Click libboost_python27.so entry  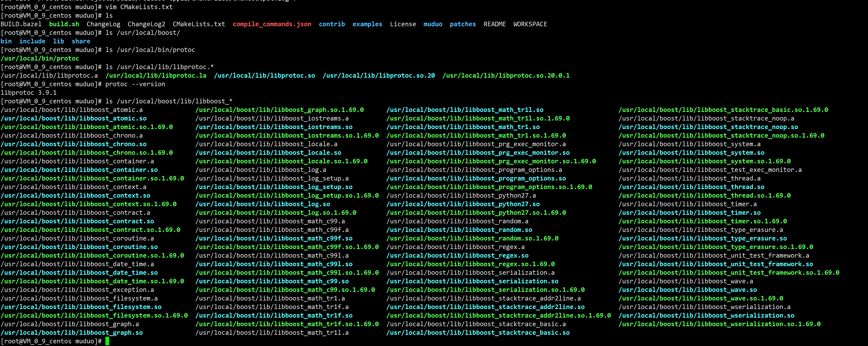click(463, 204)
